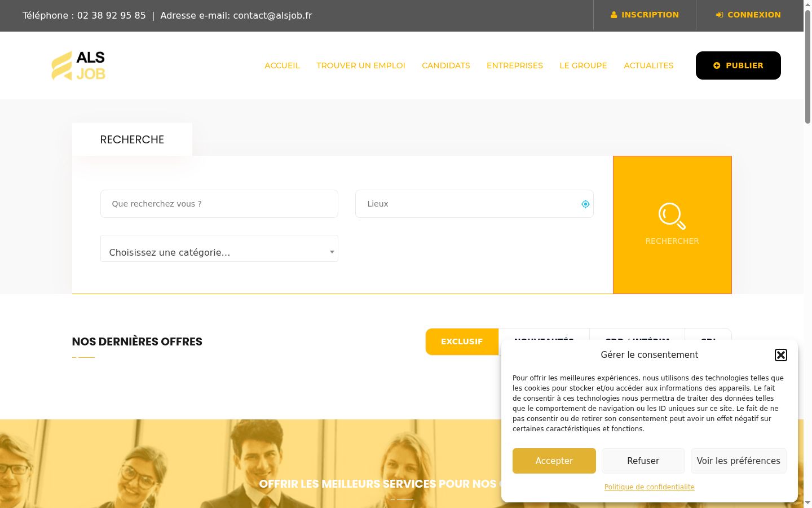Image resolution: width=812 pixels, height=508 pixels.
Task: Expand the 'Choisissez une catégorie' dropdown
Action: tap(219, 248)
